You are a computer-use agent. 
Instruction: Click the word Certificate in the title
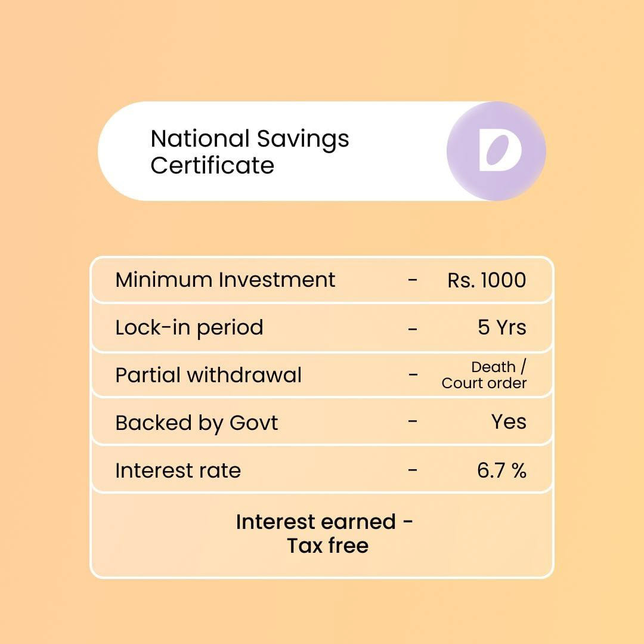212,165
